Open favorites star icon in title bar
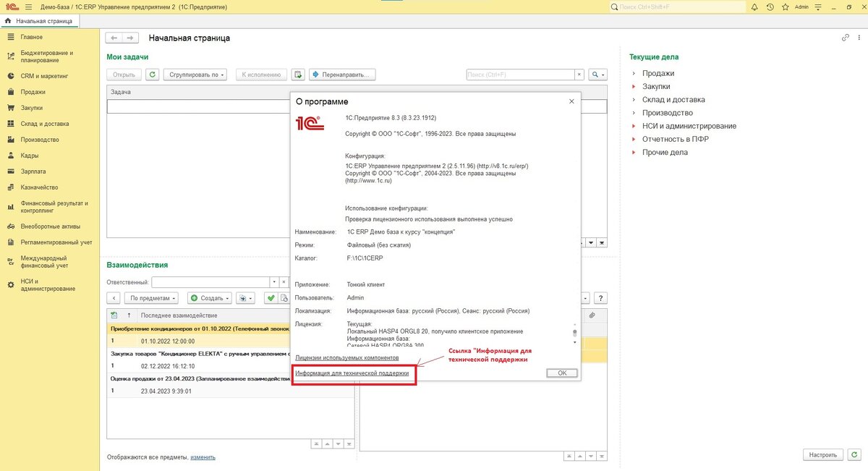Screen dimensions: 868x471 [784, 7]
